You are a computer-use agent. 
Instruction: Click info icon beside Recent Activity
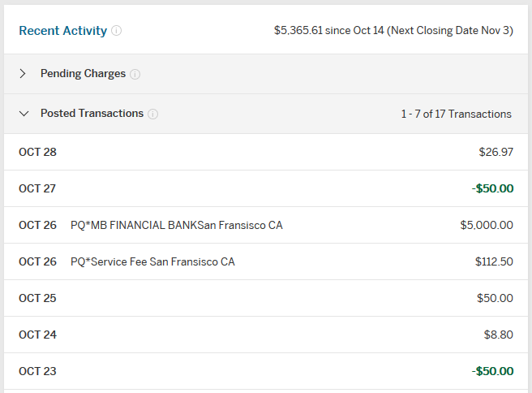(x=117, y=31)
